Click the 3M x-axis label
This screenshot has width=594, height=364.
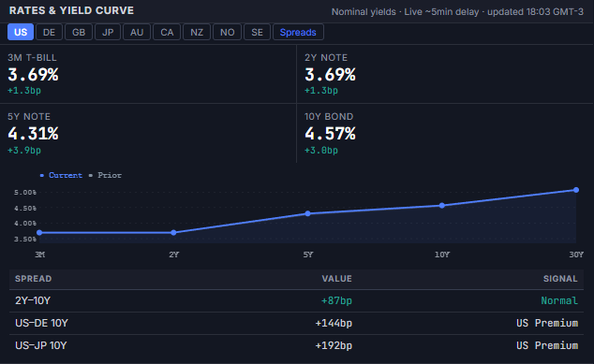39,255
